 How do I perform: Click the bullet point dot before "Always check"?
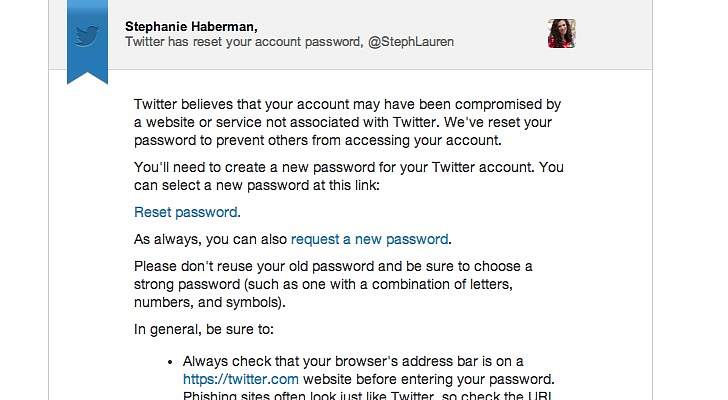click(x=171, y=362)
